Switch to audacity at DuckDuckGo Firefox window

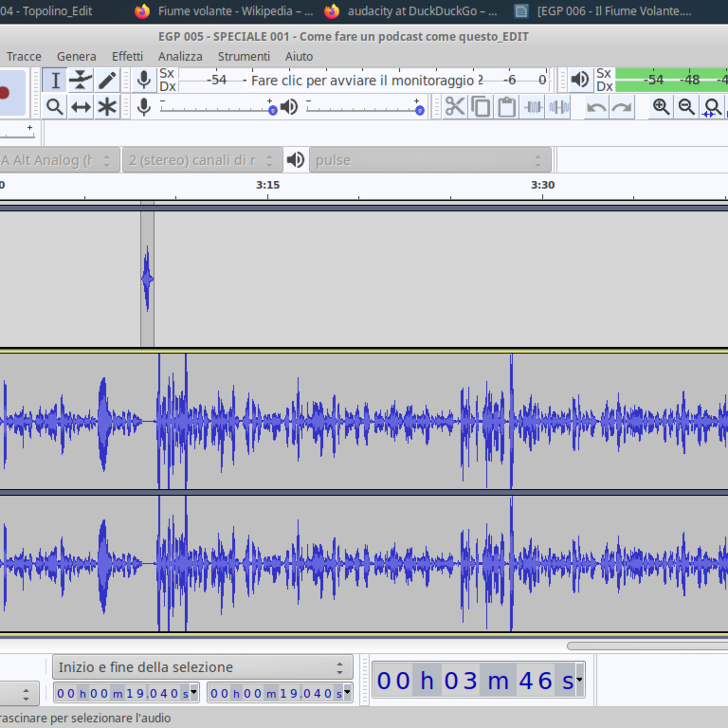[411, 11]
